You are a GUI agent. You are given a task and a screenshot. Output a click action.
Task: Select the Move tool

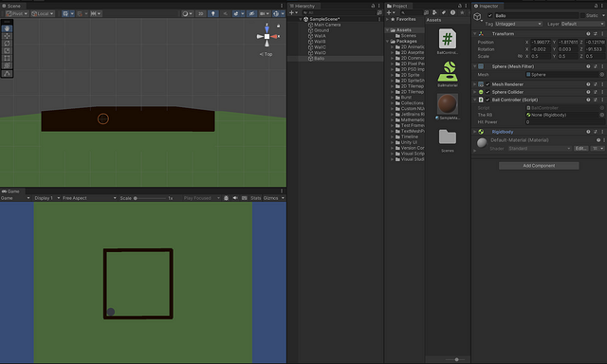point(7,36)
